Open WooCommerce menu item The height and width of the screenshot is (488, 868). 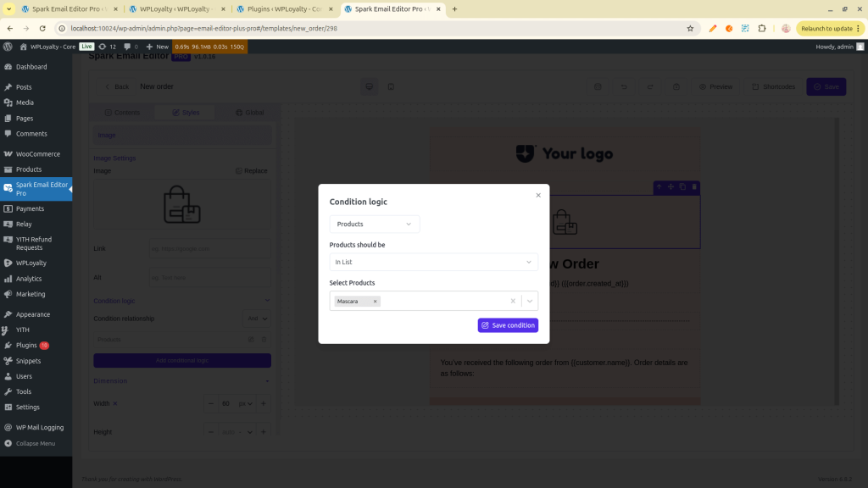click(x=37, y=154)
